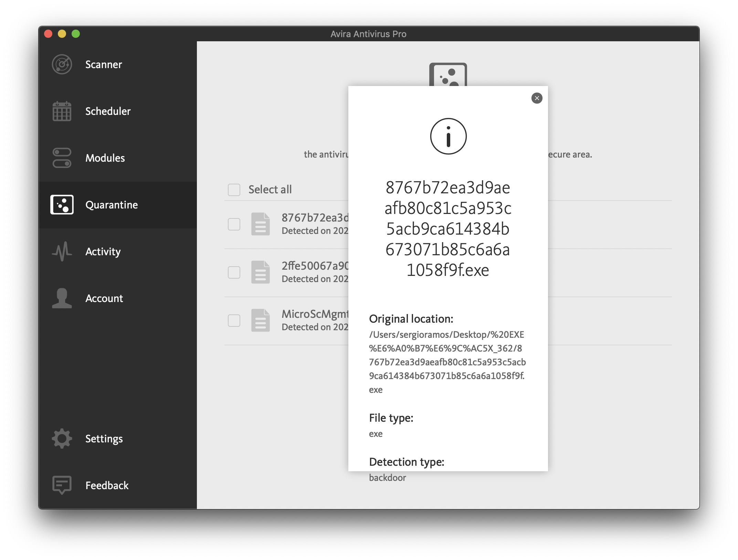Click the file icon for MicroScMgmt entry

(261, 320)
